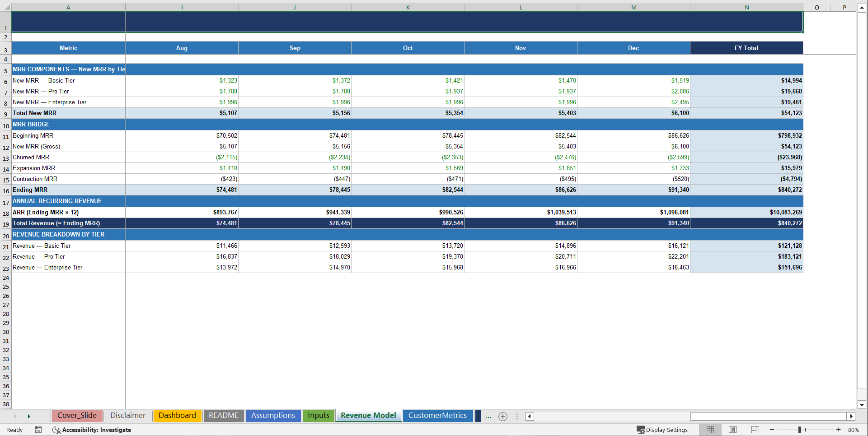The height and width of the screenshot is (436, 868).
Task: Zoom out using the minus icon
Action: [771, 430]
